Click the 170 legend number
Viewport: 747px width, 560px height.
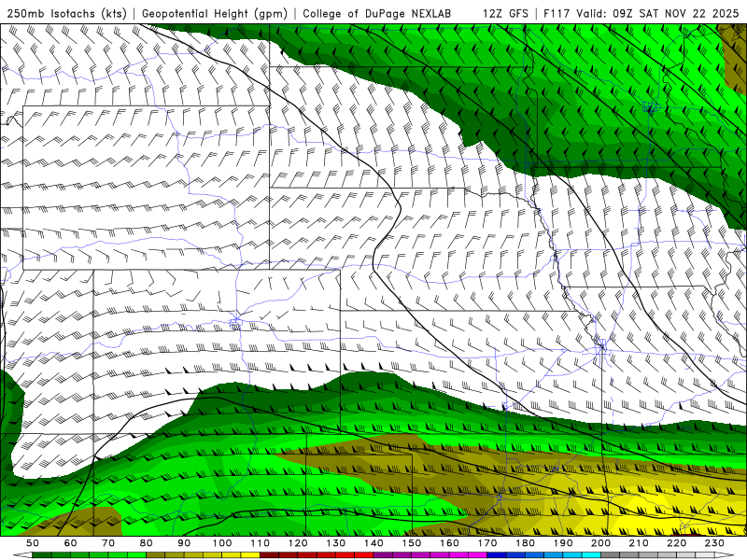pyautogui.click(x=487, y=543)
